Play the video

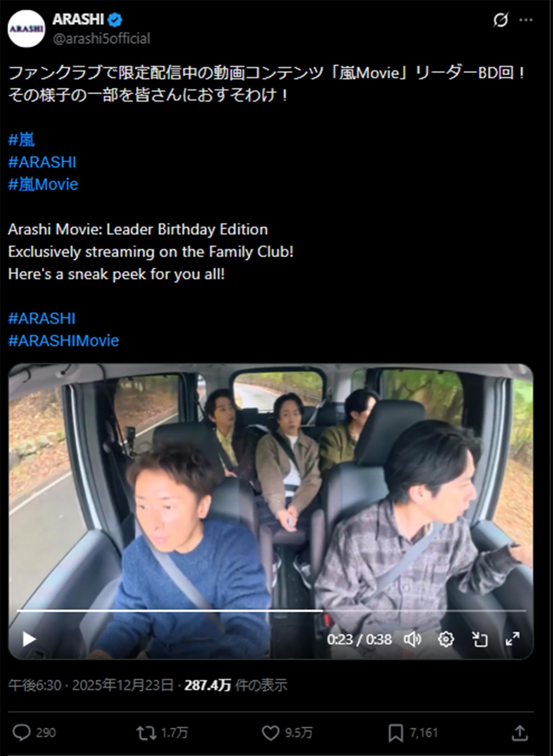(29, 639)
